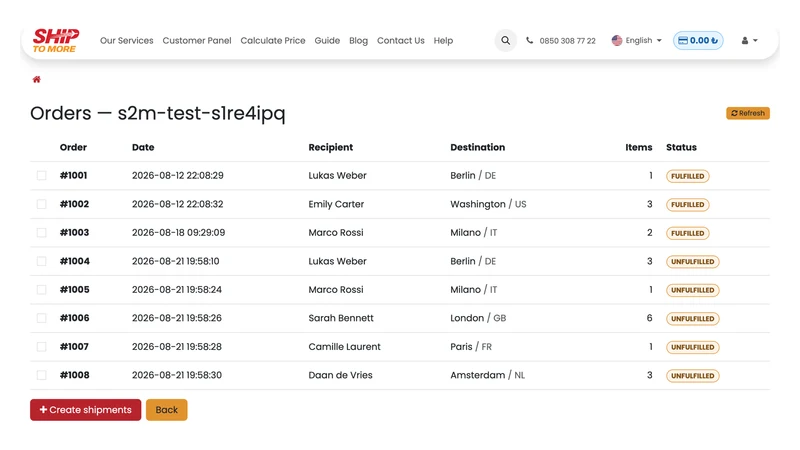Click order number #1004

click(74, 261)
